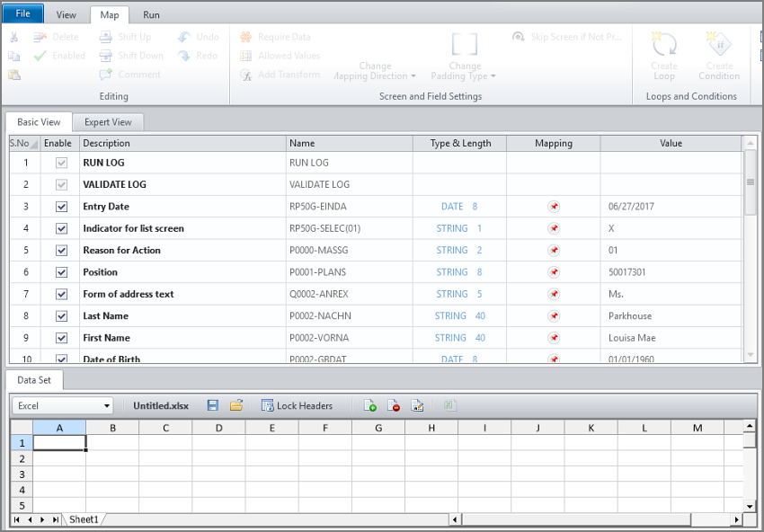
Task: Click the Undo arrow icon
Action: (x=184, y=37)
